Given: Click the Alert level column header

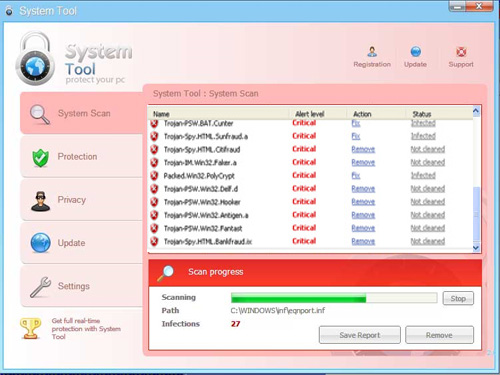Looking at the screenshot, I should [x=310, y=114].
